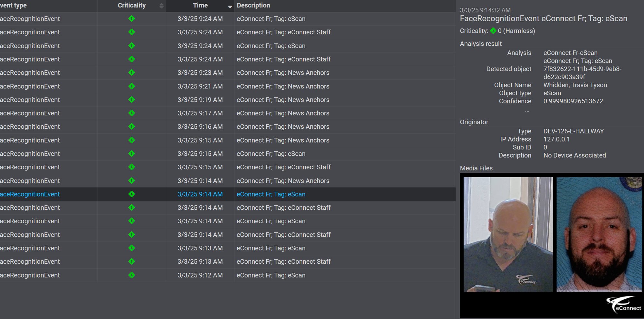The width and height of the screenshot is (644, 319).
Task: Click the green diamond on the 9:17 AM row
Action: 131,113
